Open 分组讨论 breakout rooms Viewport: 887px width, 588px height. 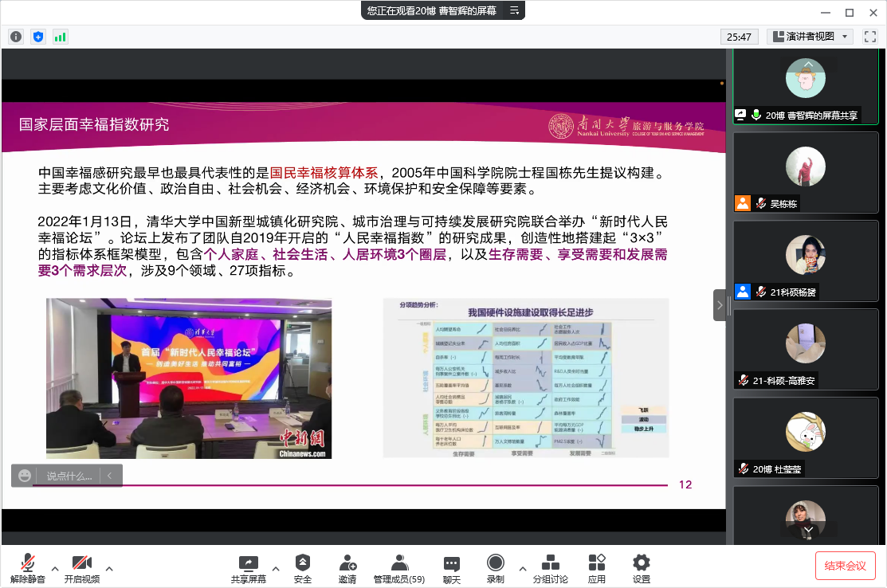(x=550, y=569)
